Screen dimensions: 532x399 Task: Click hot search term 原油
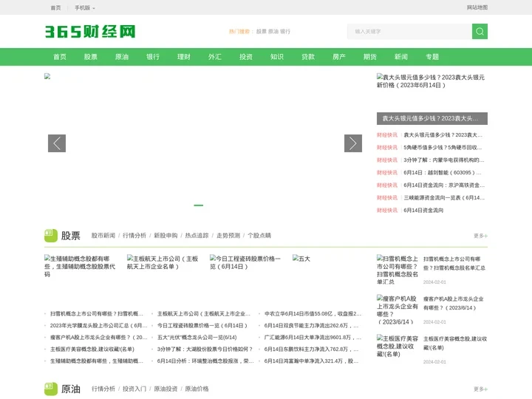(x=273, y=32)
